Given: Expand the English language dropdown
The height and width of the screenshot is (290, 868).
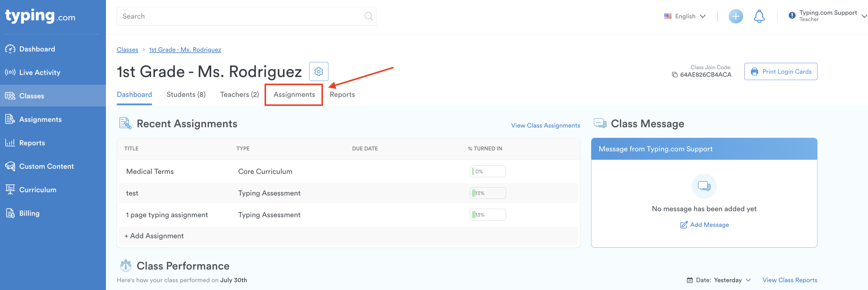Looking at the screenshot, I should [x=685, y=16].
